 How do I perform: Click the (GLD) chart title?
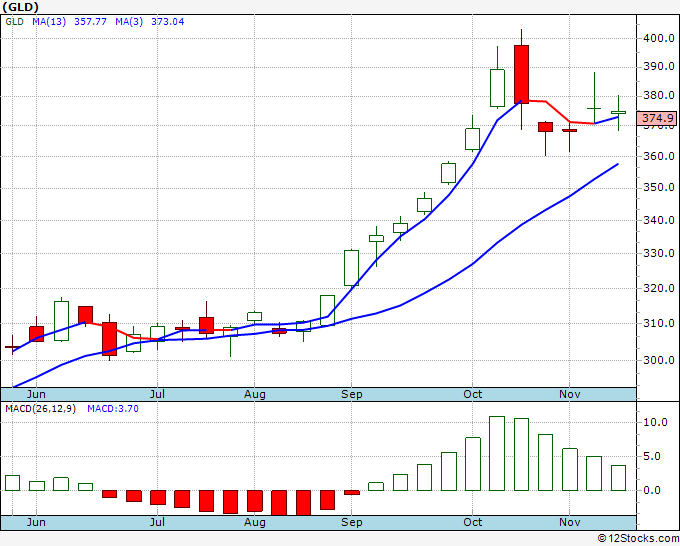(x=20, y=7)
